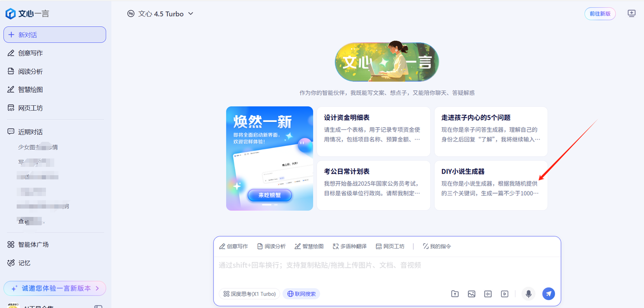Start a 新对话 conversation
The image size is (644, 308).
55,35
